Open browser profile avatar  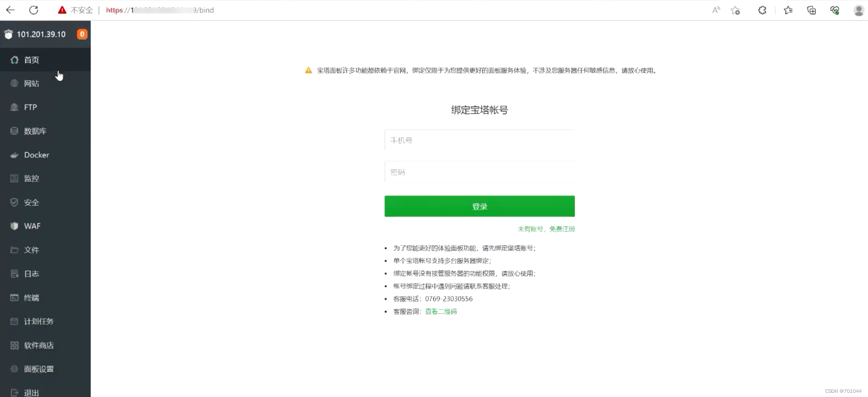pyautogui.click(x=859, y=10)
